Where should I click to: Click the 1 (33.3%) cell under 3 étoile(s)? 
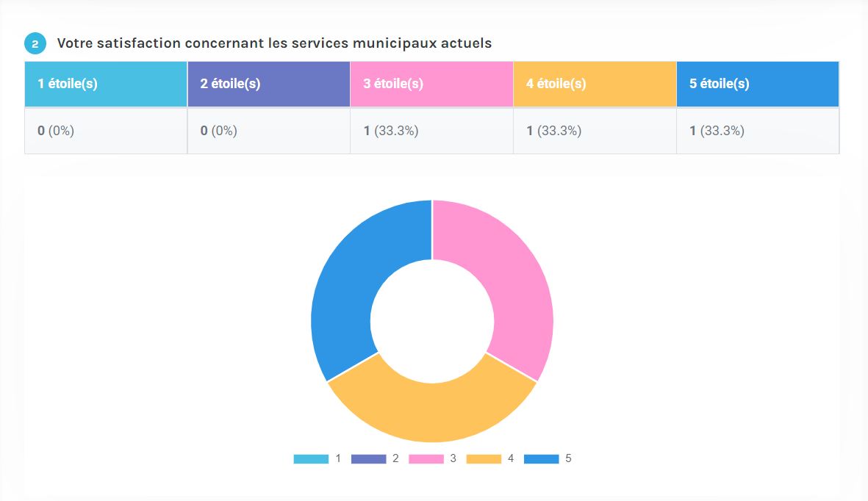tap(431, 131)
